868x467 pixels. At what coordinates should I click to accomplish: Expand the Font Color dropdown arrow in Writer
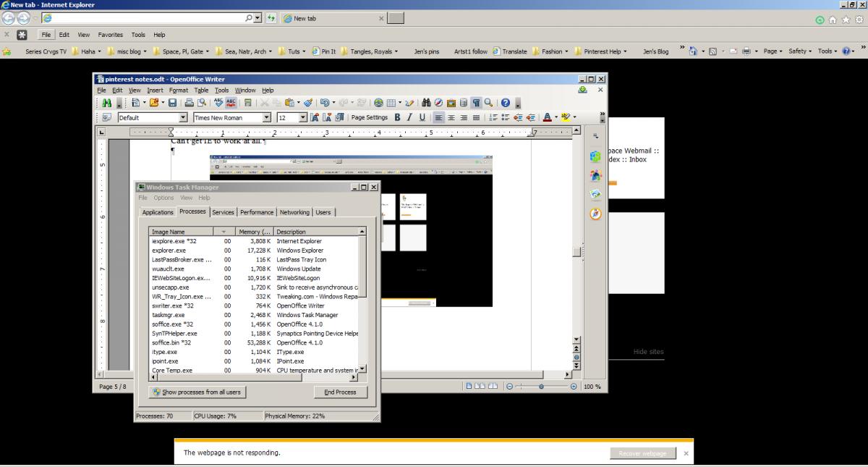tap(556, 117)
